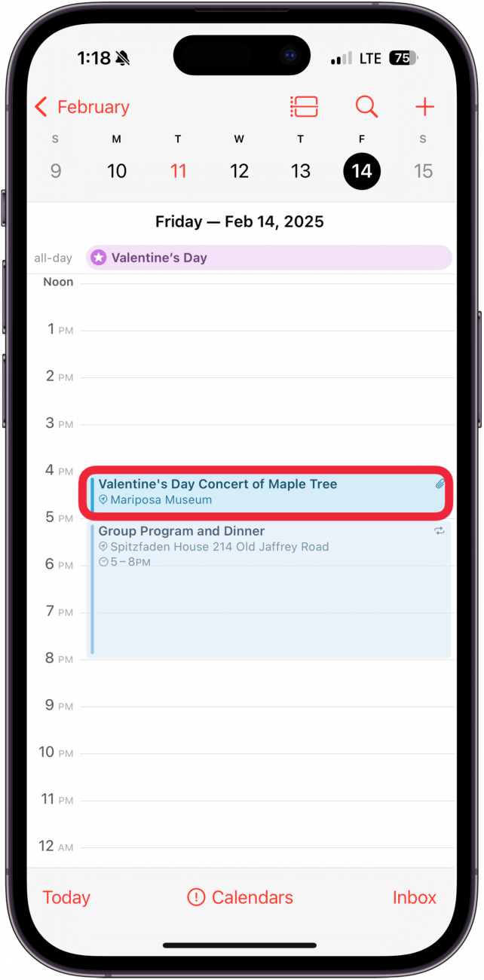Tap the alert icon beside Calendars
Viewport: 484px width, 980px height.
tap(196, 897)
